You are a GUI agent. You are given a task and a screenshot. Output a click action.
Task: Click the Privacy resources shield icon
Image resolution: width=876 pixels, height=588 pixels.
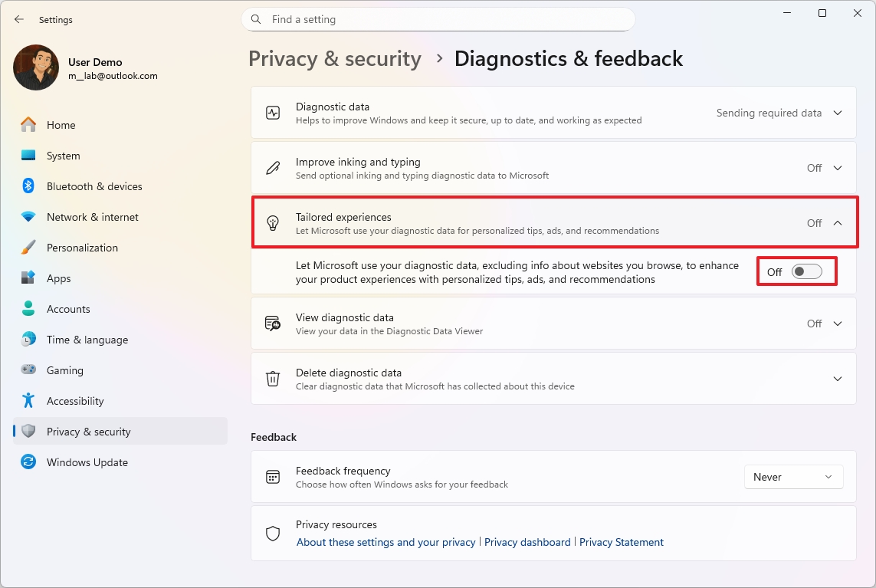[x=272, y=533]
